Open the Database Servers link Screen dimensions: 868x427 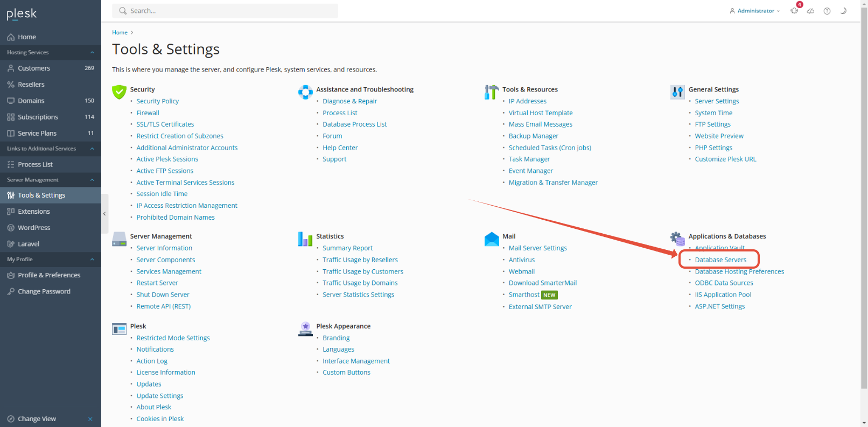(x=720, y=260)
